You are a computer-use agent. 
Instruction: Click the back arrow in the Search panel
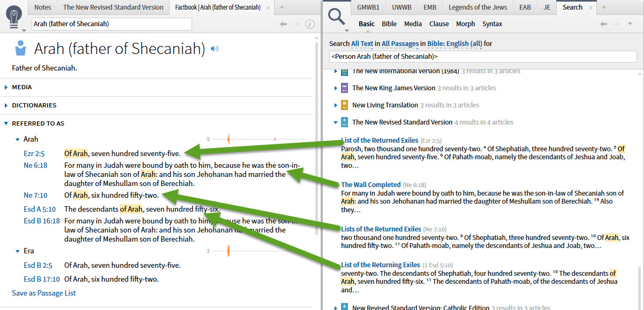[603, 23]
